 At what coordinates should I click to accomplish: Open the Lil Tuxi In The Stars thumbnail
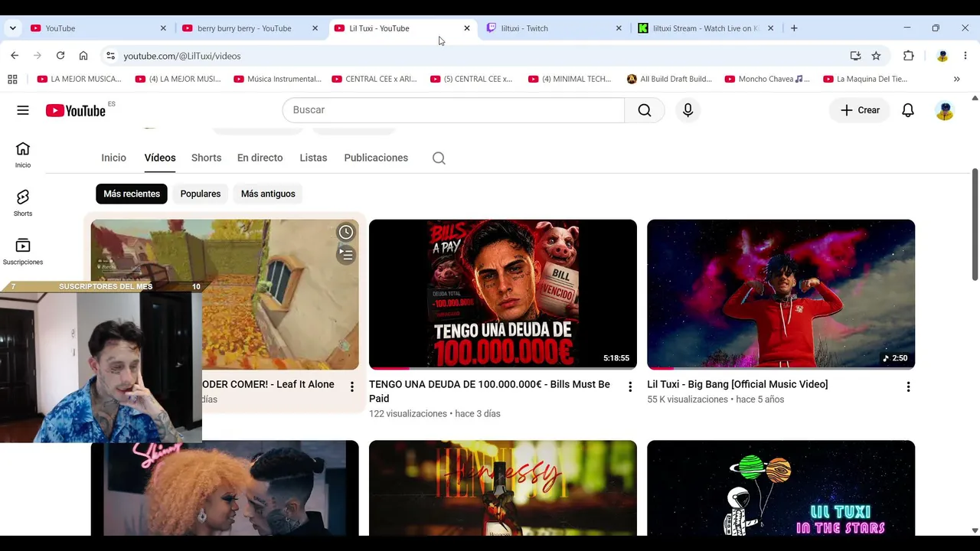tap(781, 488)
